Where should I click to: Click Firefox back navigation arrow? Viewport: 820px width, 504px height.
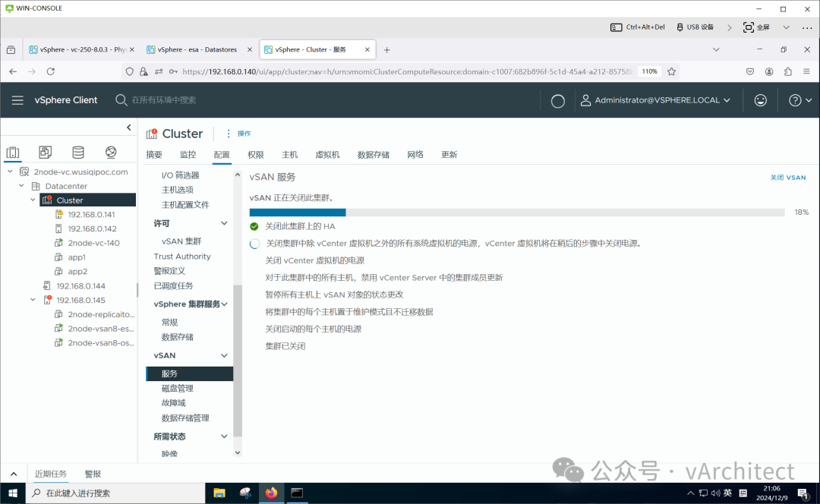[13, 71]
